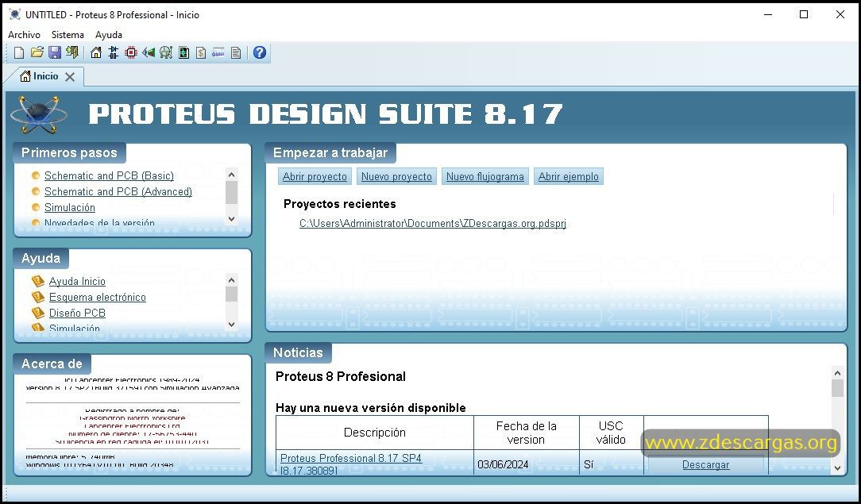This screenshot has height=504, width=861.
Task: Open Schematic and PCB (Basic) tutorial
Action: [109, 175]
